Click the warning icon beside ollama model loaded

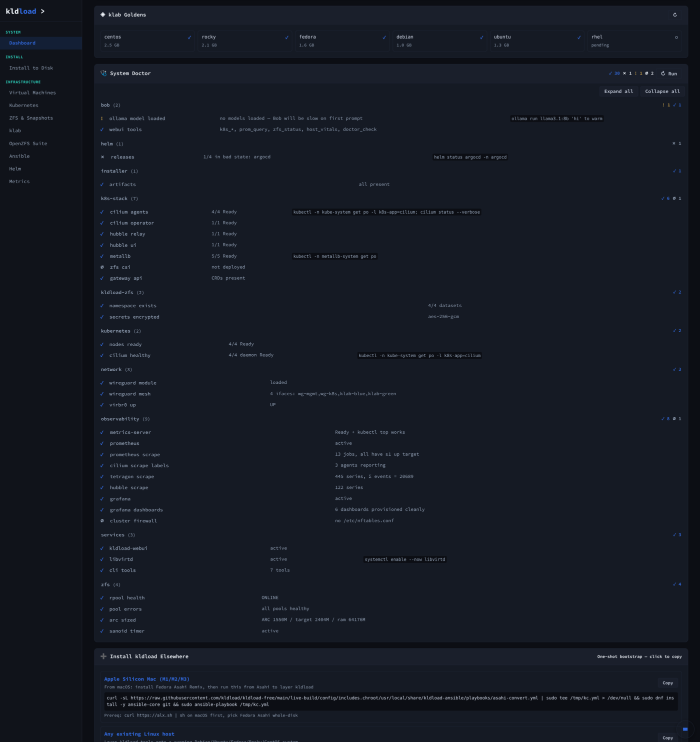coord(102,119)
